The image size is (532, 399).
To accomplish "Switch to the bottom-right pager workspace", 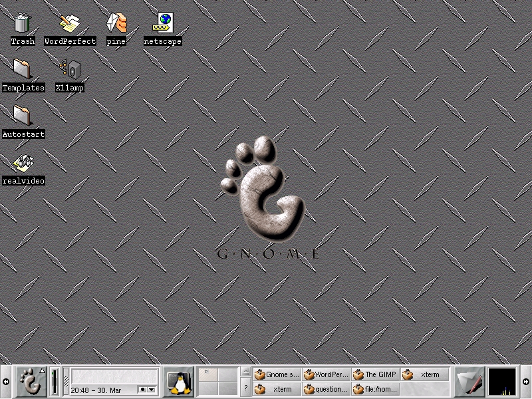I will click(227, 388).
